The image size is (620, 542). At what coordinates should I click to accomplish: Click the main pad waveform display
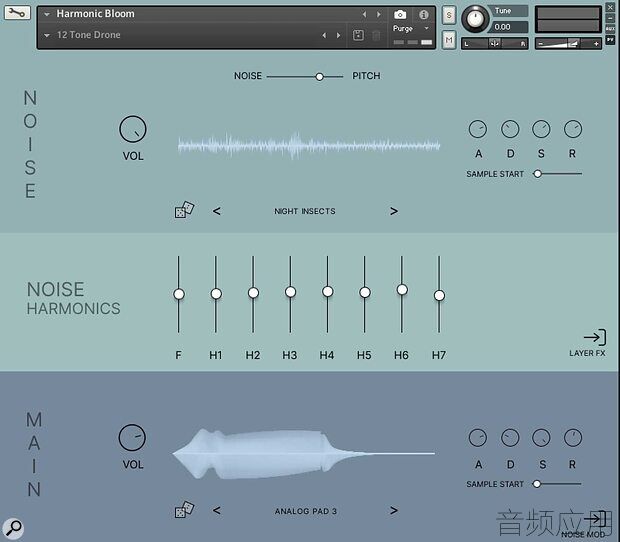pos(304,454)
